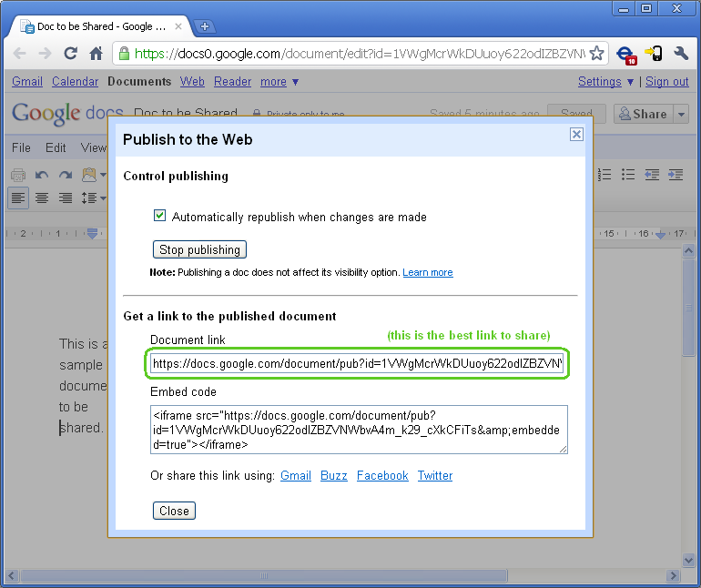Open a new browser tab
Image resolution: width=701 pixels, height=588 pixels.
[205, 26]
